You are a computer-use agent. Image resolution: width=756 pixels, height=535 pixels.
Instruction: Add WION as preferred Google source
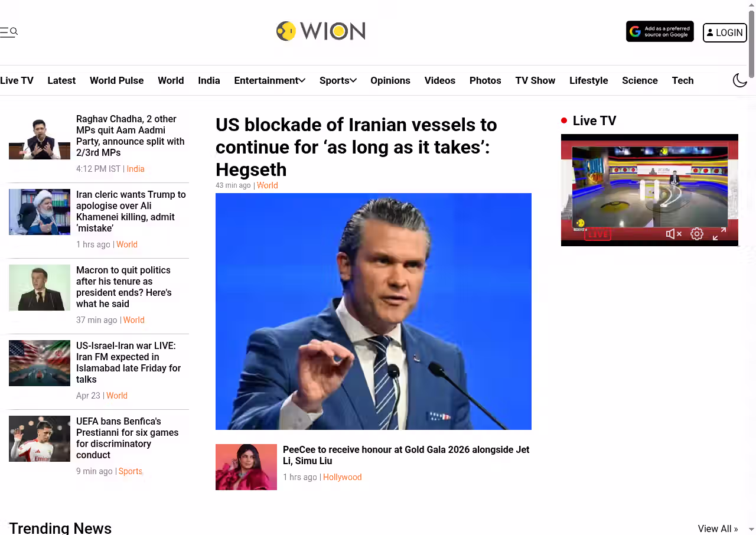pyautogui.click(x=660, y=31)
